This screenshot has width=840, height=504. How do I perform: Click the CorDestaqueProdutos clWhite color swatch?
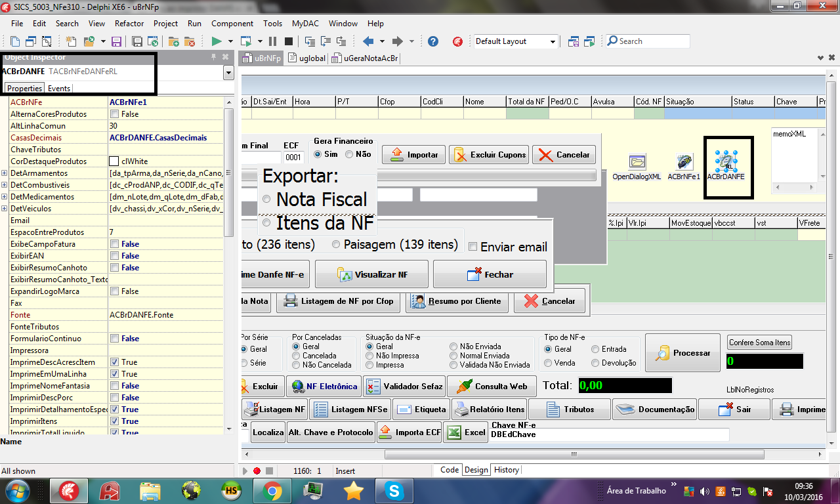click(114, 161)
